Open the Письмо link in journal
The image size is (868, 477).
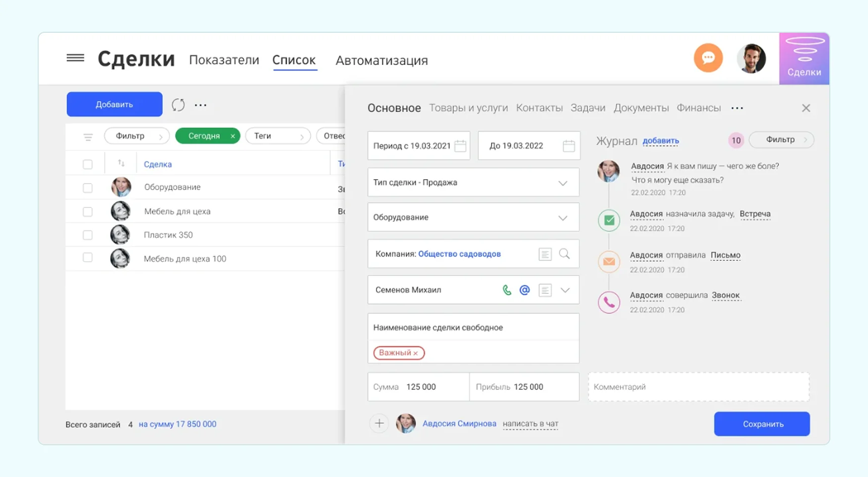click(x=725, y=255)
